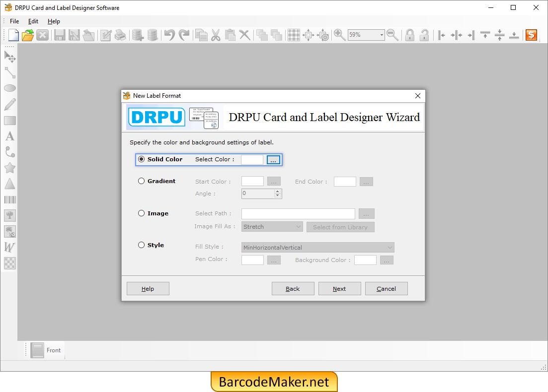The width and height of the screenshot is (548, 392).
Task: Click the close document X toolbar icon
Action: pyautogui.click(x=42, y=35)
